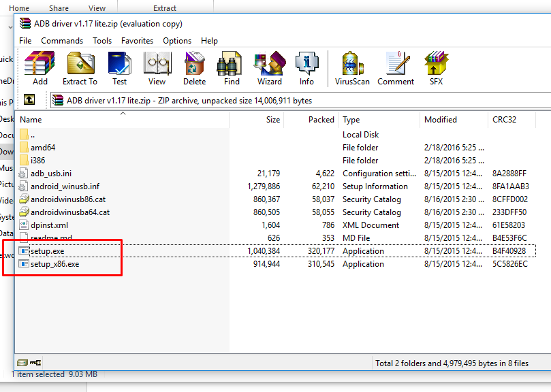551x392 pixels.
Task: Click the disk icon in status bar
Action: click(x=22, y=363)
